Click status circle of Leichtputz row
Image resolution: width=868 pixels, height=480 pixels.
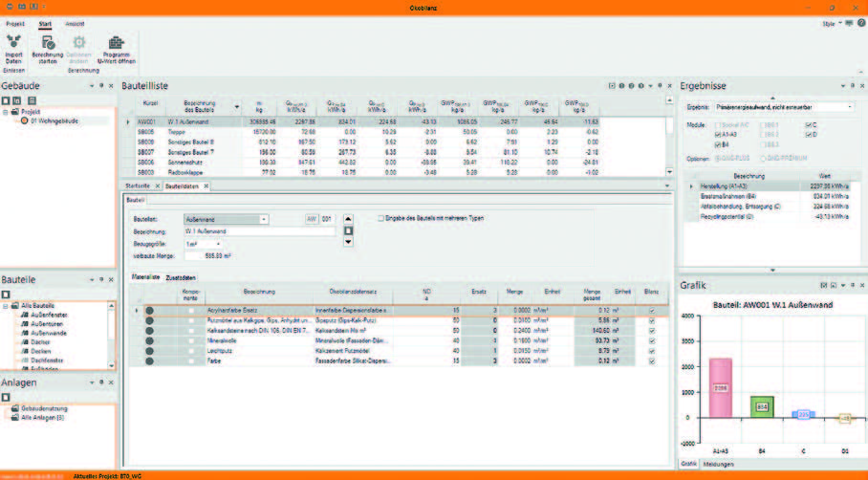(x=149, y=351)
